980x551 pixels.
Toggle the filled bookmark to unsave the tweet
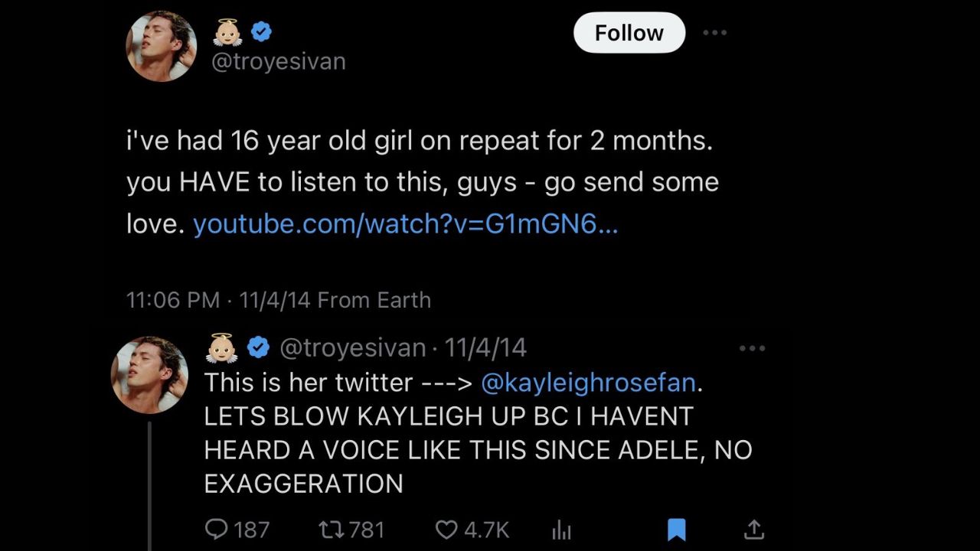[x=677, y=529]
